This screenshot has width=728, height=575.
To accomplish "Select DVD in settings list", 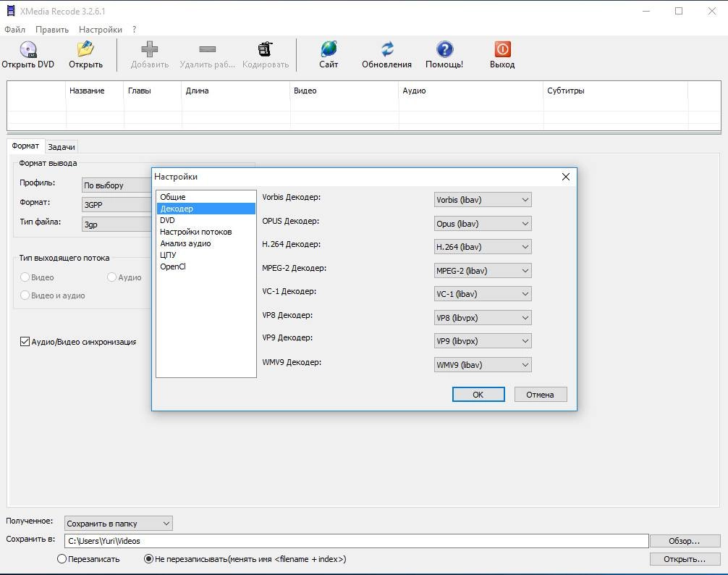I will (x=206, y=220).
